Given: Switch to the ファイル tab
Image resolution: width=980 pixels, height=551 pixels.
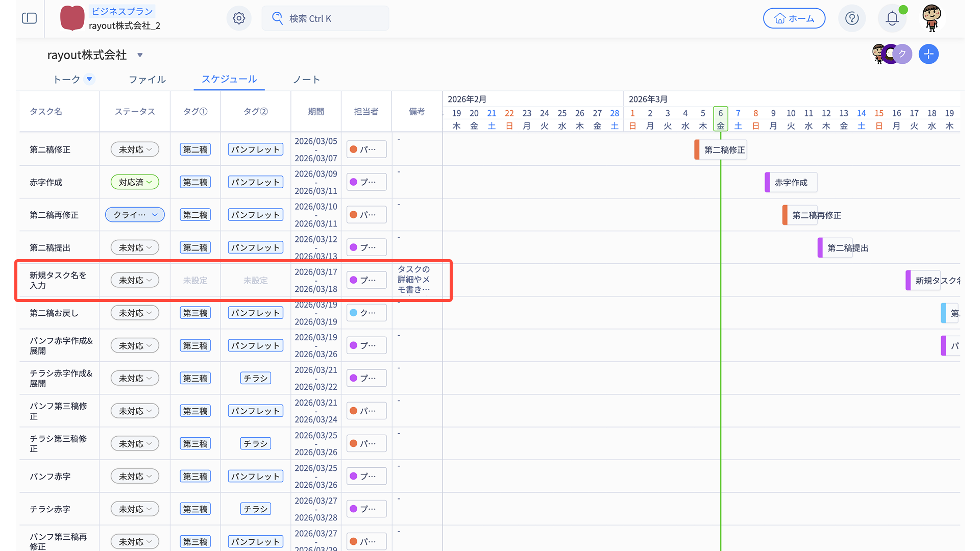Looking at the screenshot, I should pyautogui.click(x=147, y=80).
